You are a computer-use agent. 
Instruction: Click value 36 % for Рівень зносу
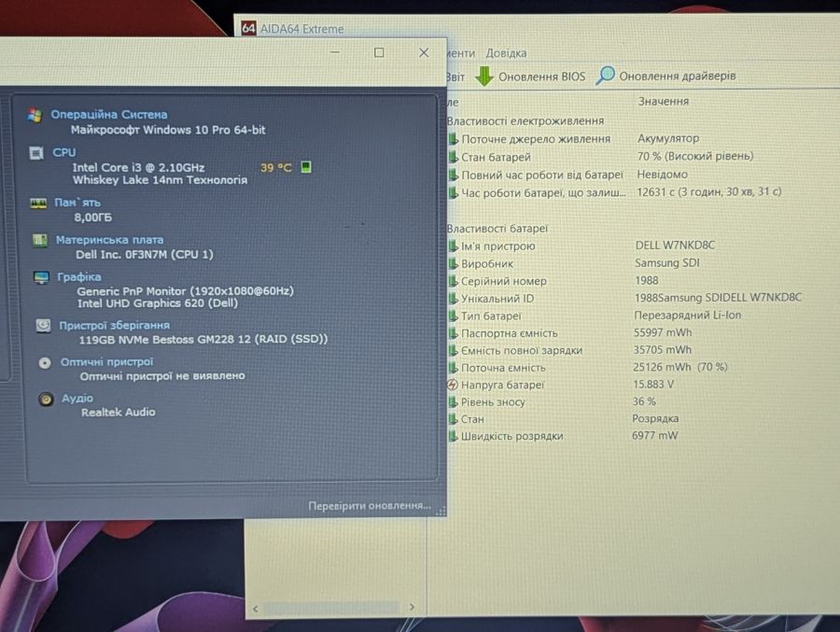click(x=644, y=401)
